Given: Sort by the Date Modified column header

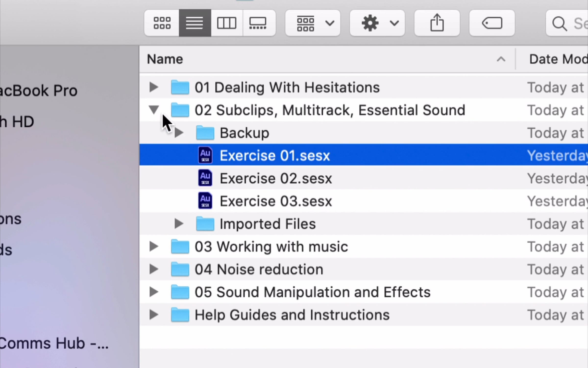Looking at the screenshot, I should (x=558, y=59).
